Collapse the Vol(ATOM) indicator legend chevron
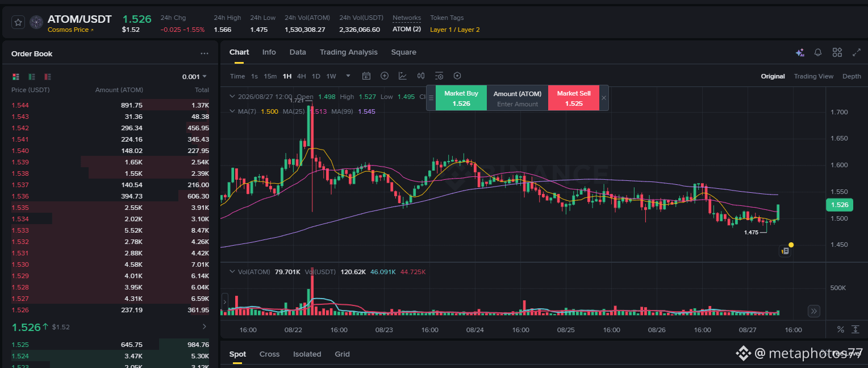 pyautogui.click(x=232, y=272)
